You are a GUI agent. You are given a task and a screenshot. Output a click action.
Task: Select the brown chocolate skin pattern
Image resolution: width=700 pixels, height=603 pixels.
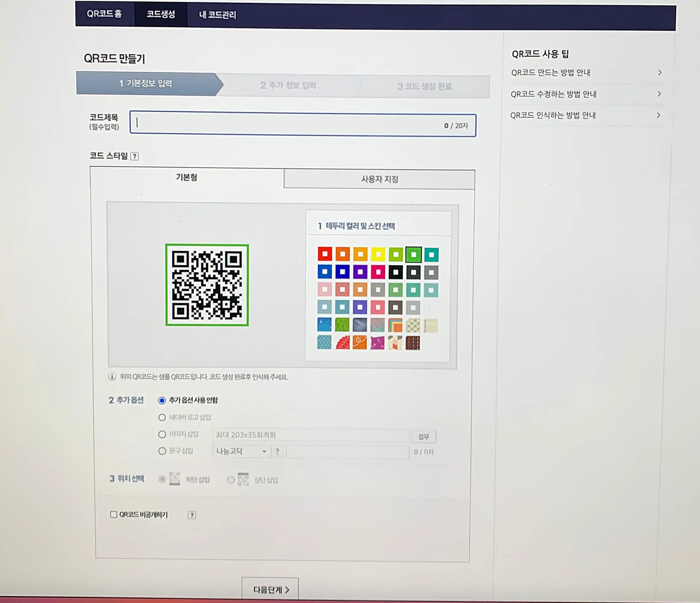pyautogui.click(x=413, y=343)
